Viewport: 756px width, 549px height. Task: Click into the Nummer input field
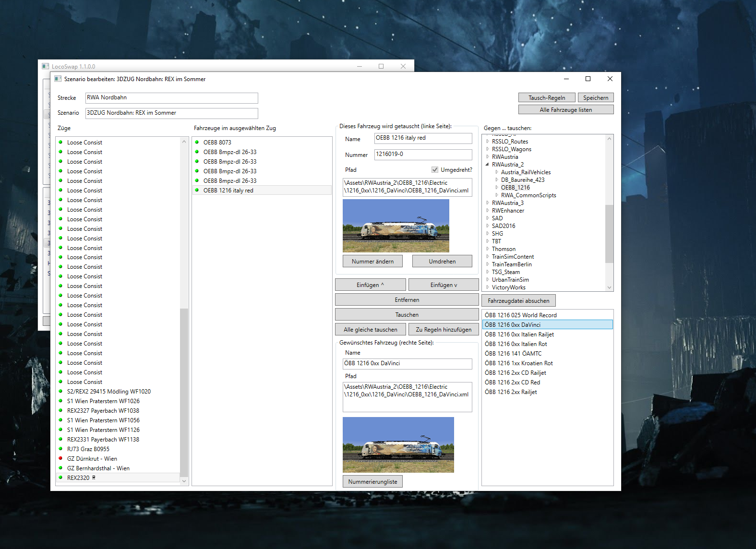click(x=423, y=154)
